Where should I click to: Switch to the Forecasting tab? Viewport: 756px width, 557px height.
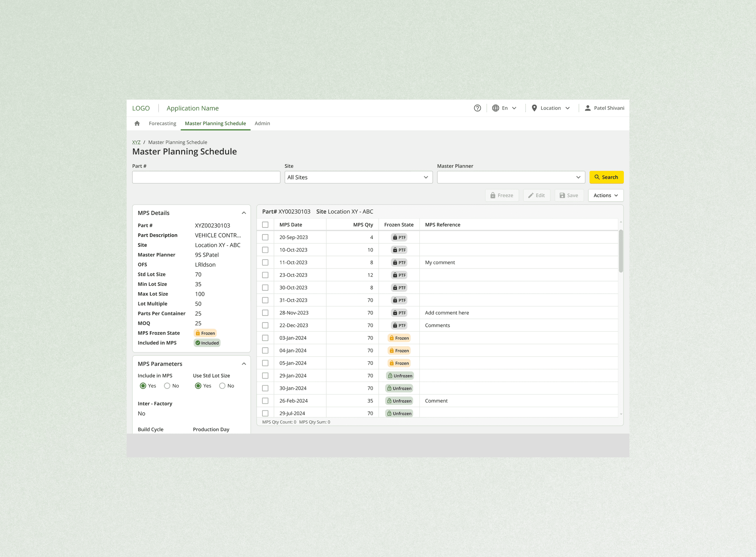click(162, 123)
